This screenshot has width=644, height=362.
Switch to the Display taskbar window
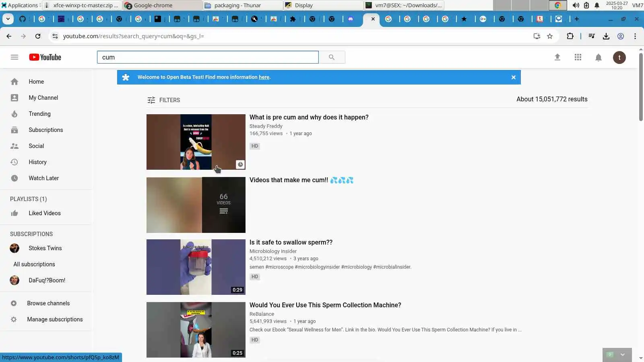coord(323,5)
